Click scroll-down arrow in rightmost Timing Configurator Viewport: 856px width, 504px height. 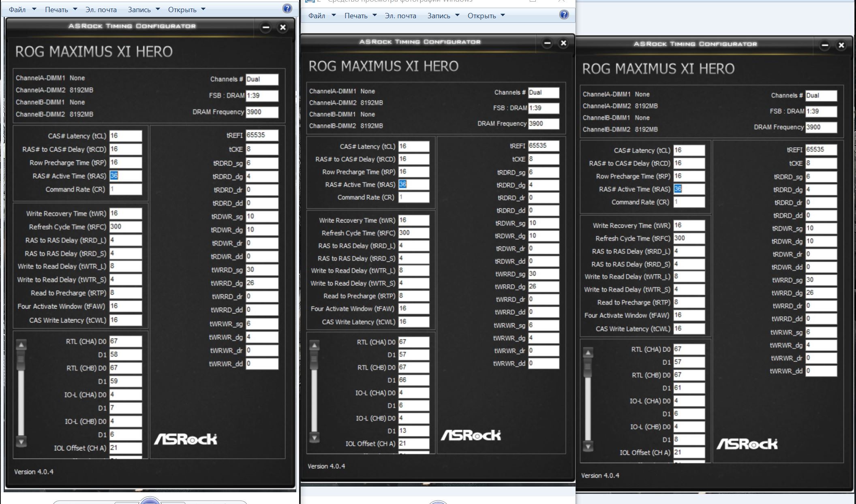pyautogui.click(x=588, y=446)
